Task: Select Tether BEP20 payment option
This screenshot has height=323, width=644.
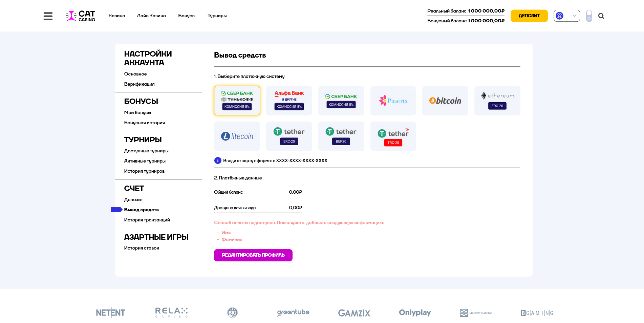Action: (x=341, y=136)
